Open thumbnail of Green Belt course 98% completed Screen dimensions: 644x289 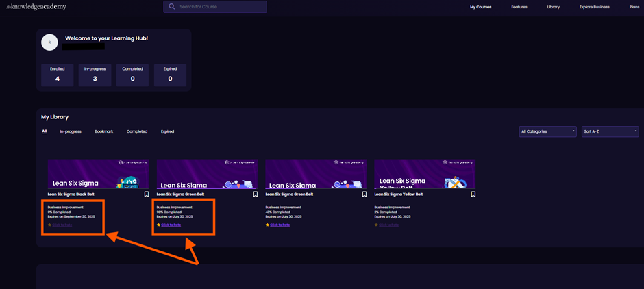[207, 174]
